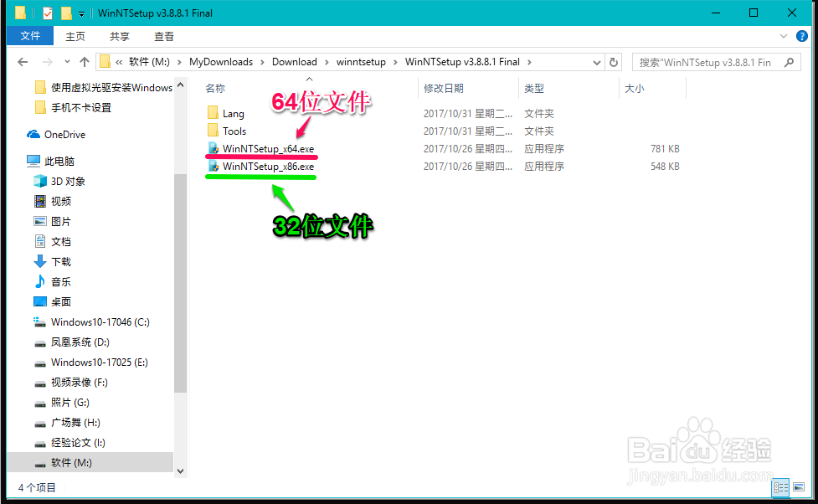The height and width of the screenshot is (504, 818).
Task: Click the Download breadcrumb
Action: point(294,62)
